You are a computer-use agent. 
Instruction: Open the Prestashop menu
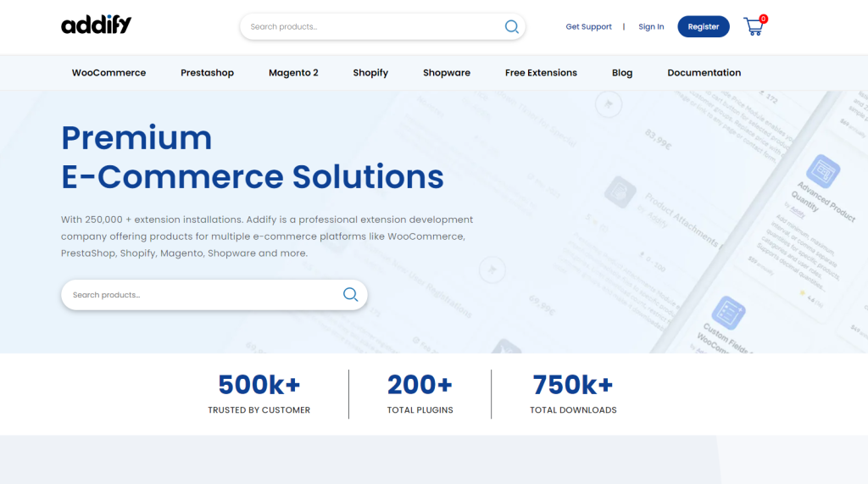click(207, 73)
